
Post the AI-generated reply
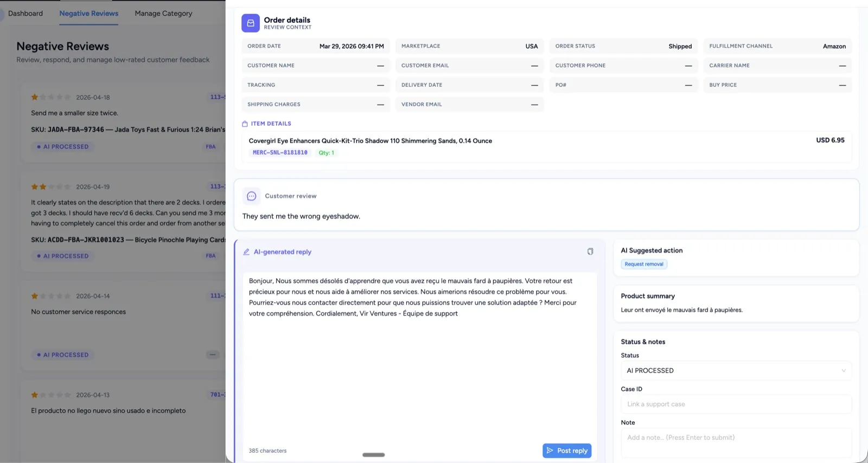[x=567, y=451]
